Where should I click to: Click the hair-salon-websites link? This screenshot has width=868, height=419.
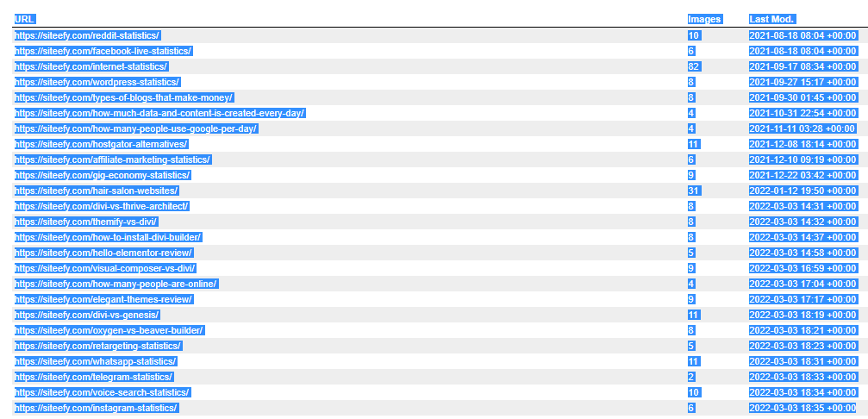tap(97, 191)
